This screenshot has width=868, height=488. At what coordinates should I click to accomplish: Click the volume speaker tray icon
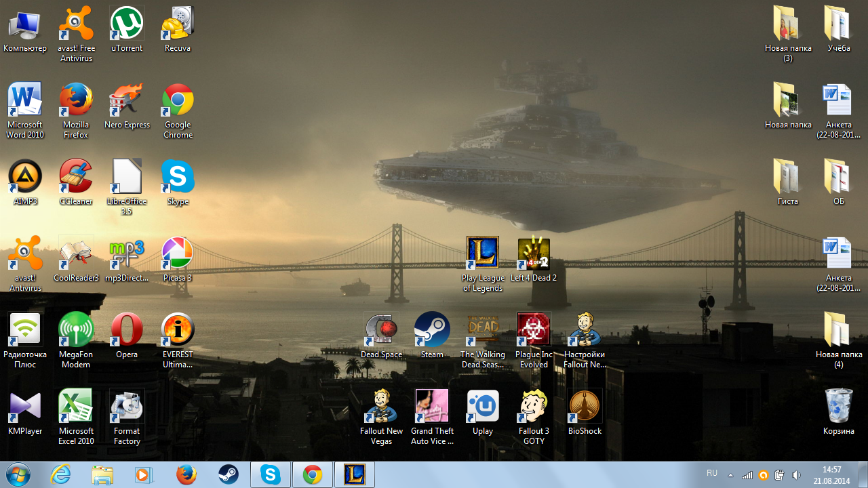(x=796, y=475)
